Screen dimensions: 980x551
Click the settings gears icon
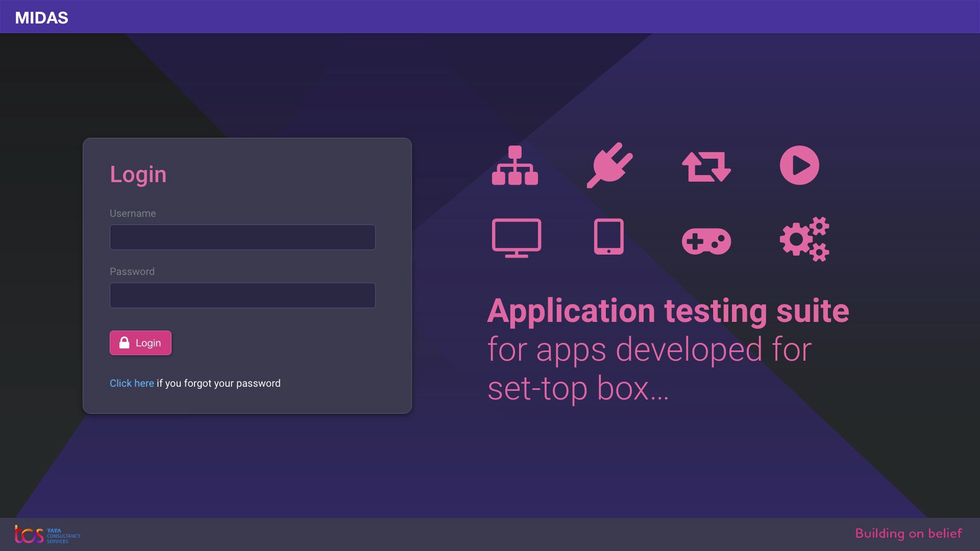pos(804,239)
